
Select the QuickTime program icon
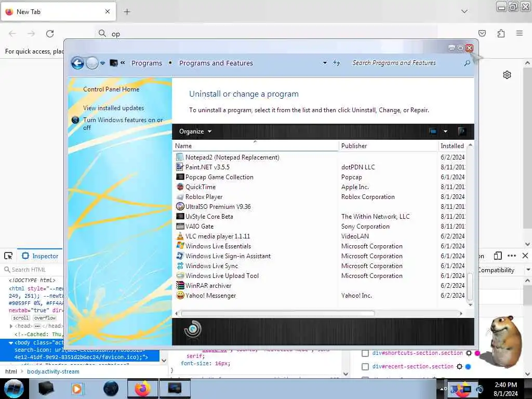[x=180, y=187]
